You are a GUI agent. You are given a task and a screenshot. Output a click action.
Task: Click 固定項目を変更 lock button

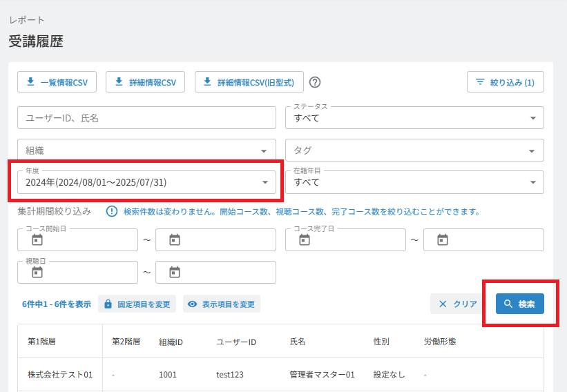click(137, 304)
